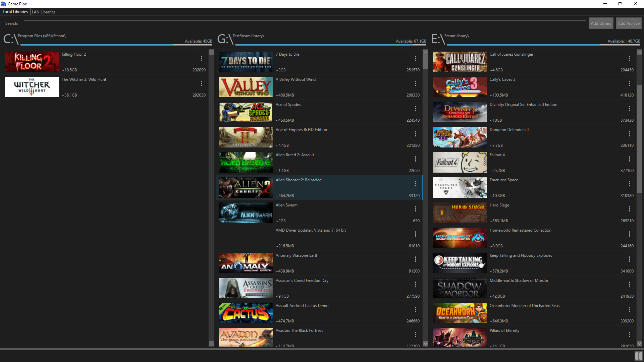
Task: Open options menu for AMD Driver Updater
Action: pyautogui.click(x=415, y=234)
